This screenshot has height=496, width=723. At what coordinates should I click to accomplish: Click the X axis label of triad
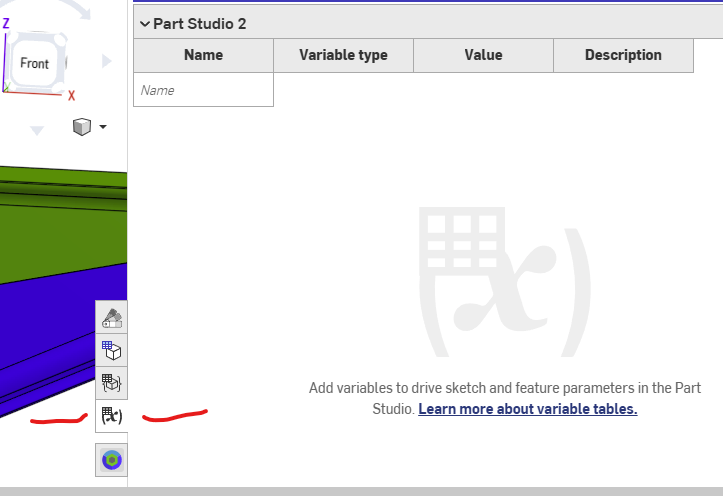71,95
